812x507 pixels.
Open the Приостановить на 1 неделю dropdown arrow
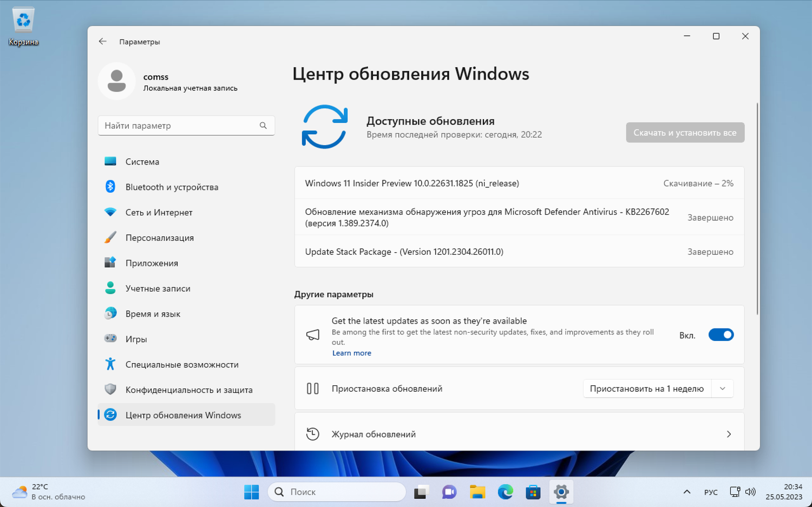722,389
